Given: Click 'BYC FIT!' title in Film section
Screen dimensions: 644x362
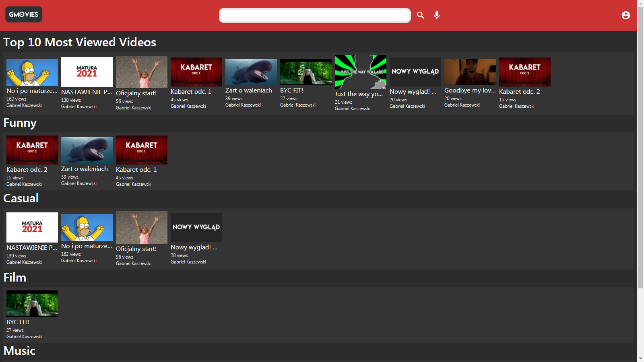Looking at the screenshot, I should (x=18, y=322).
